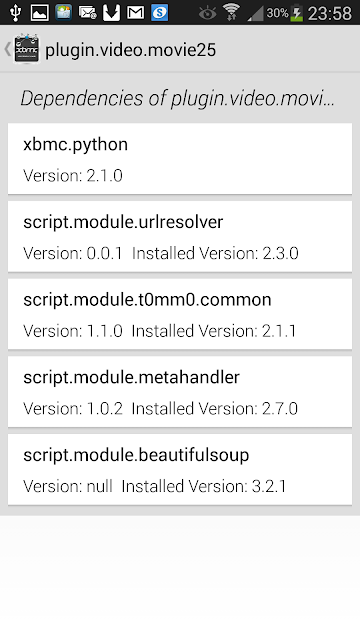Select script.module.t0mm0.common list item

pyautogui.click(x=180, y=314)
